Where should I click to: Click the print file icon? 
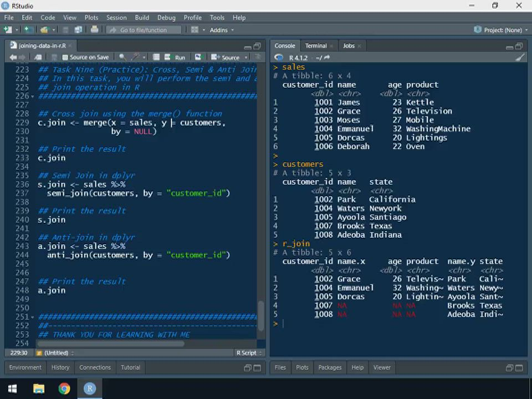click(94, 30)
